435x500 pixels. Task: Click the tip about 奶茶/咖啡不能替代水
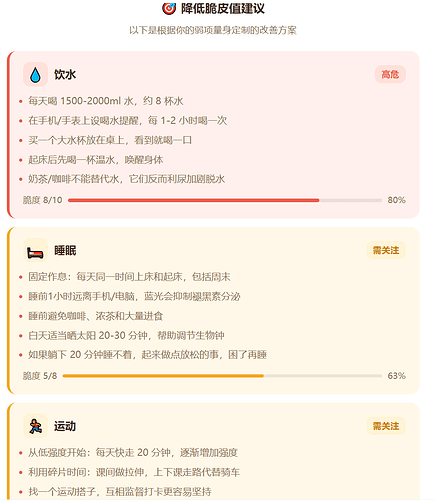click(x=126, y=179)
